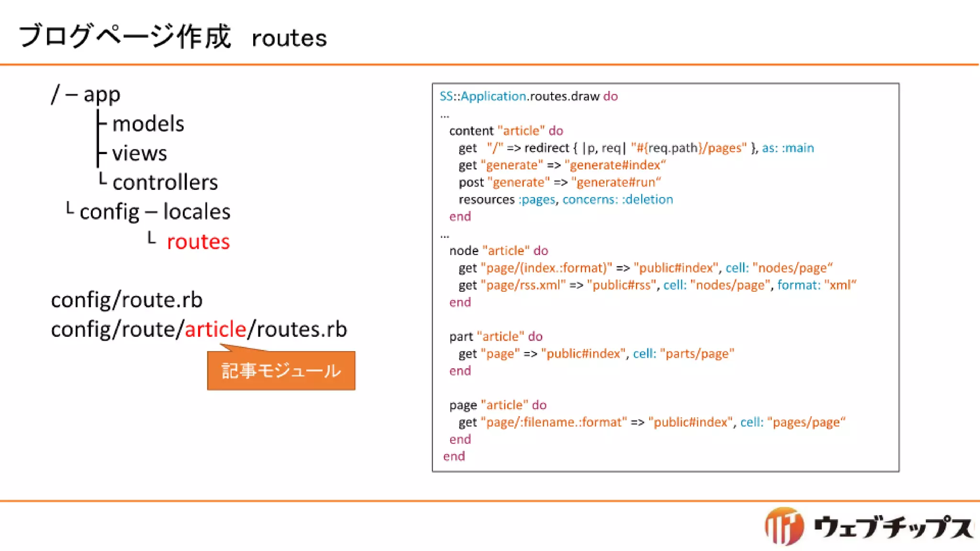Select the controllers folder entry
The image size is (980, 551).
165,182
